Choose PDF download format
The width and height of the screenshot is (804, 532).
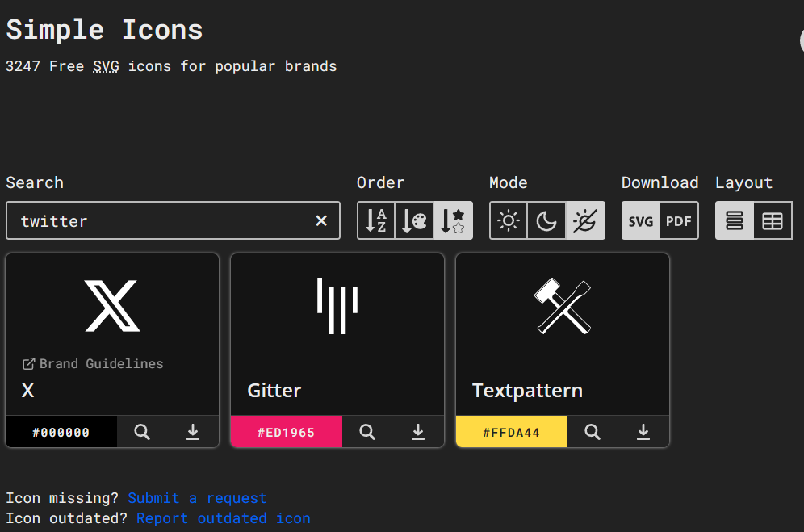679,220
